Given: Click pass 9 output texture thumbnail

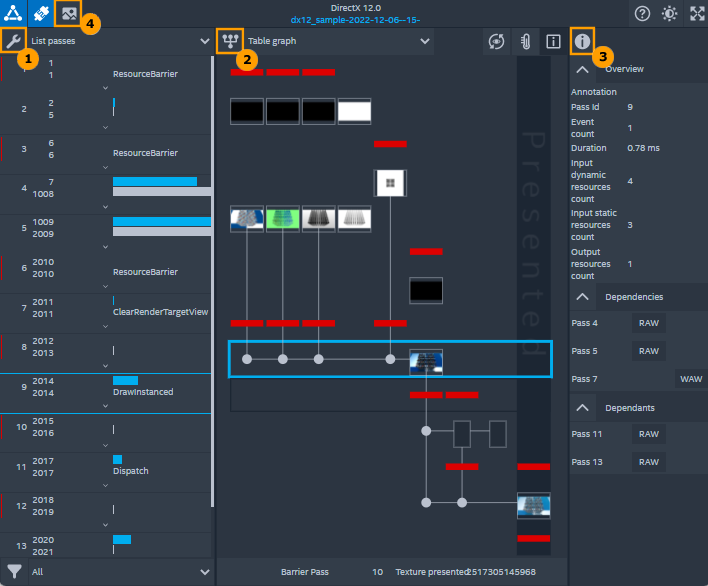Looking at the screenshot, I should pos(426,362).
